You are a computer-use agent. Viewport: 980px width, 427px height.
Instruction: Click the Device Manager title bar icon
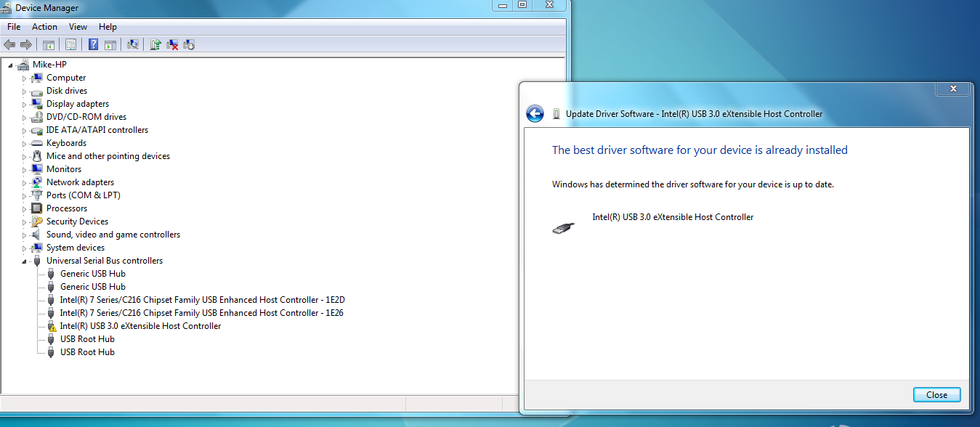[x=7, y=7]
